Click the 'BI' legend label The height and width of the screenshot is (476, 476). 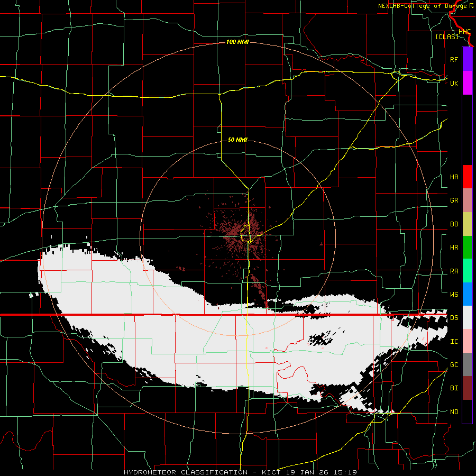(454, 388)
